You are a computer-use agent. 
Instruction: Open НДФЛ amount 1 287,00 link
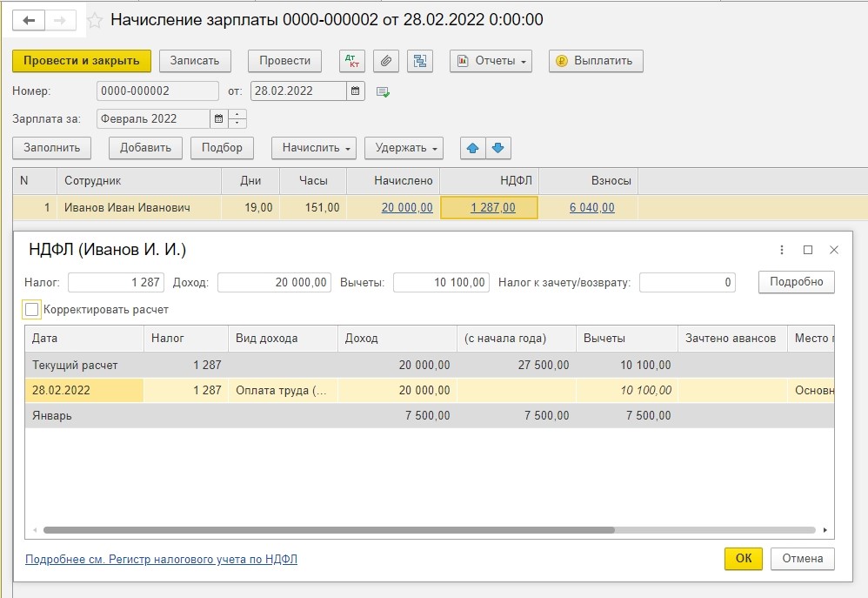click(x=492, y=208)
